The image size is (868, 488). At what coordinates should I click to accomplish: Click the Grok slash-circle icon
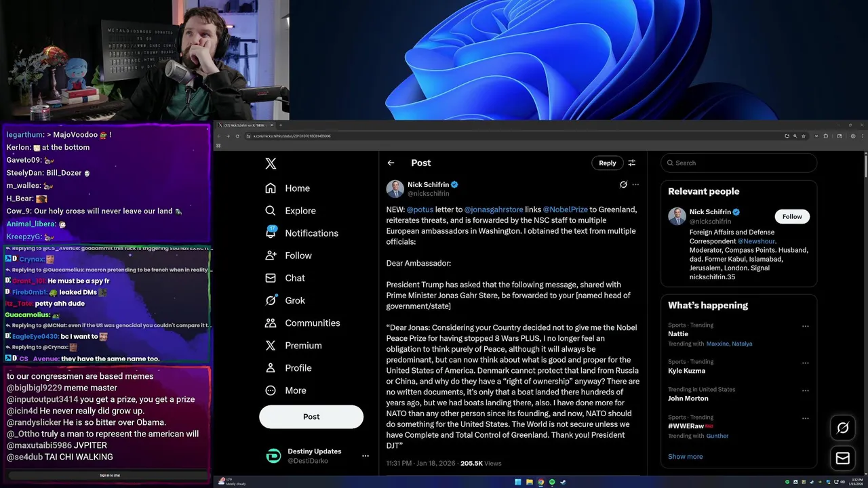271,300
